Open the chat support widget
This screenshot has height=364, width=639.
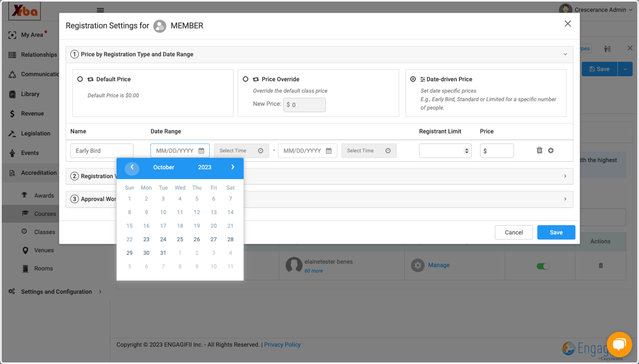pos(619,344)
